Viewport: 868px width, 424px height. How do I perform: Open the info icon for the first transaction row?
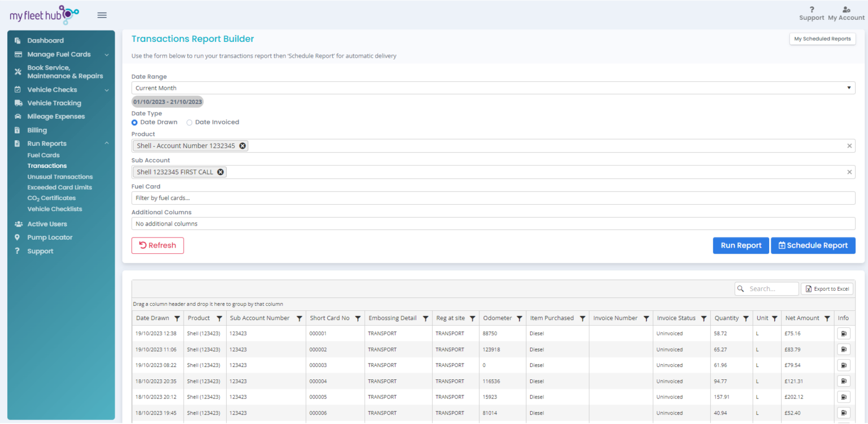(843, 334)
